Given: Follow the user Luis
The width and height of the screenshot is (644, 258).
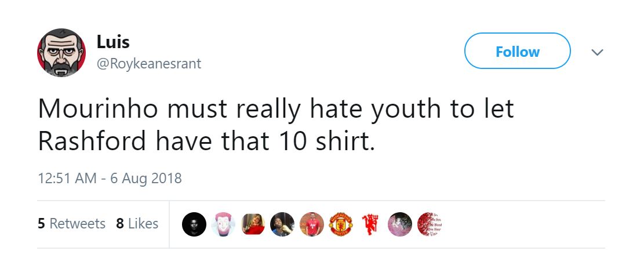Looking at the screenshot, I should tap(517, 52).
